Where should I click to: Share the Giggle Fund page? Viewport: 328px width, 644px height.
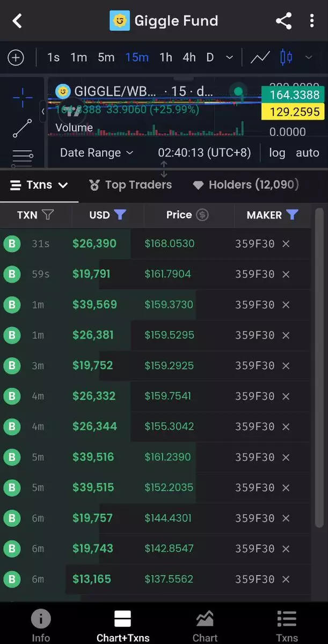tap(283, 21)
